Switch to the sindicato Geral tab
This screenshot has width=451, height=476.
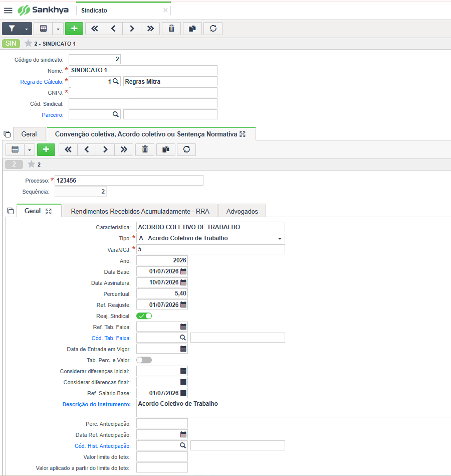click(29, 134)
